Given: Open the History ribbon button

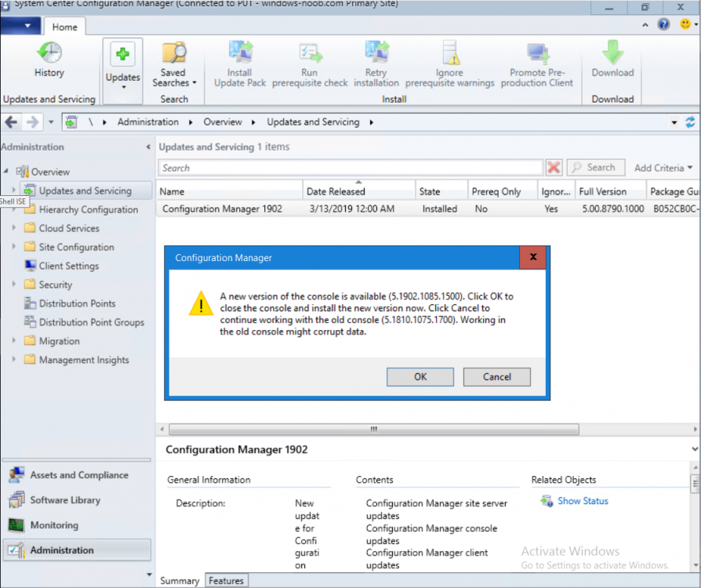Looking at the screenshot, I should click(x=49, y=60).
